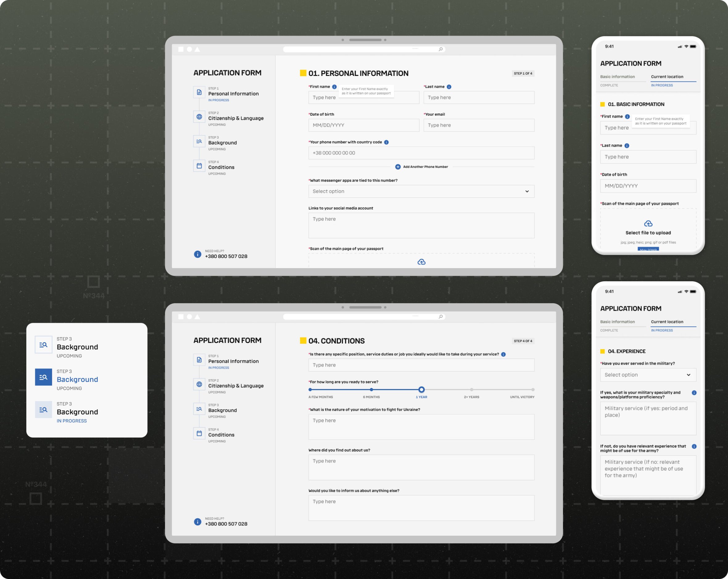Click the Add Another Phone Number link
This screenshot has width=728, height=579.
tap(425, 167)
